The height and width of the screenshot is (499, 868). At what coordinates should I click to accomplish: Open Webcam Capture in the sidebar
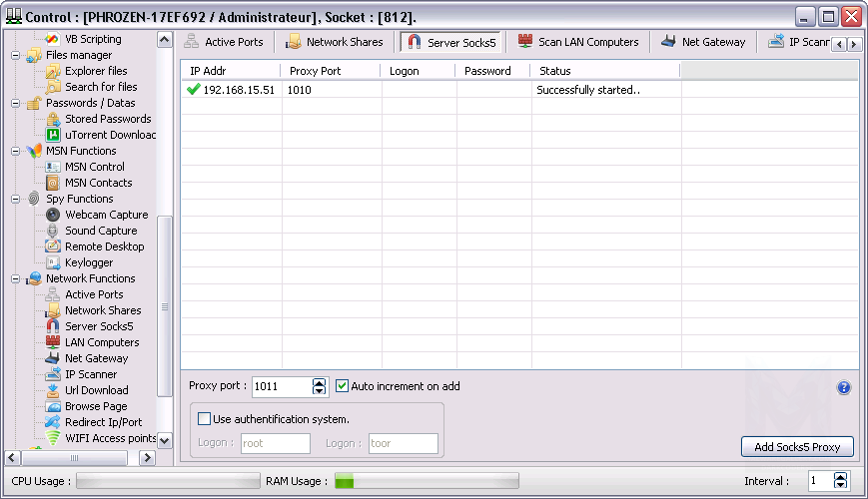[x=106, y=215]
